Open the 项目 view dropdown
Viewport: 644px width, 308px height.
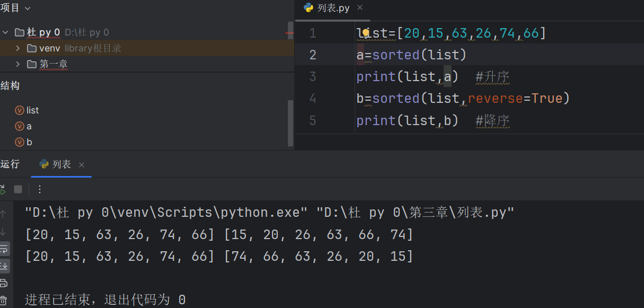[x=28, y=8]
